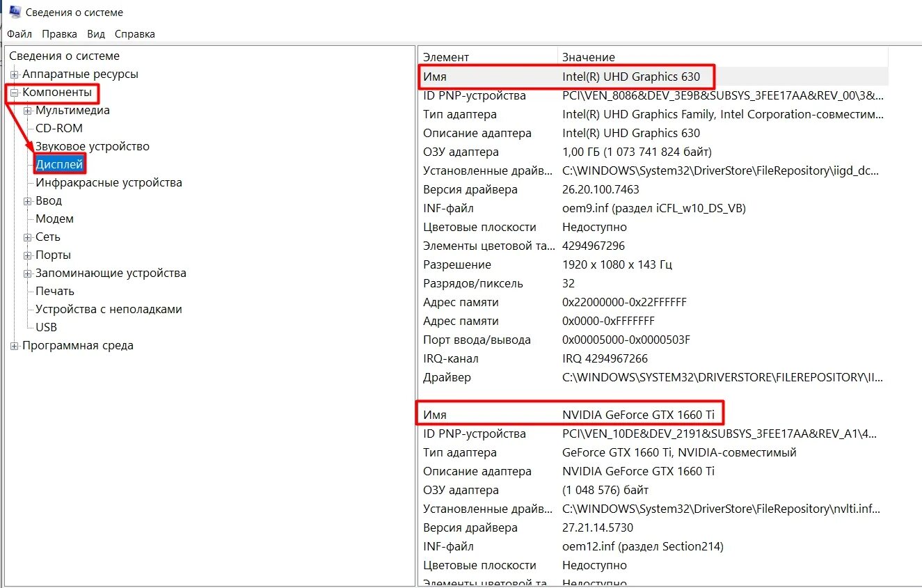Expand the Порты node
The image size is (922, 588).
(x=28, y=255)
